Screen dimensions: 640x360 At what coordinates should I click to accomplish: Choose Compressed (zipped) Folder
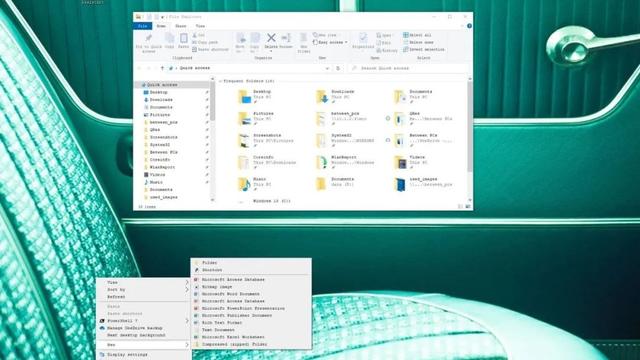tap(251, 344)
